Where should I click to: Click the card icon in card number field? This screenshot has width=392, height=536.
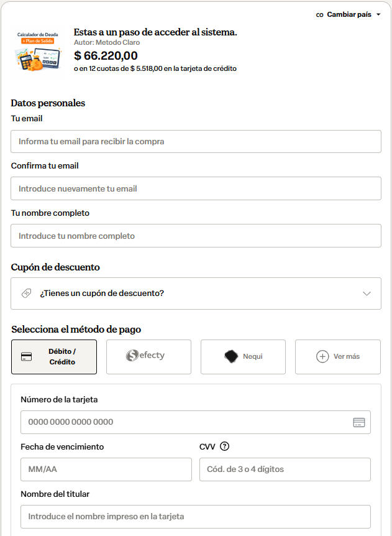358,422
